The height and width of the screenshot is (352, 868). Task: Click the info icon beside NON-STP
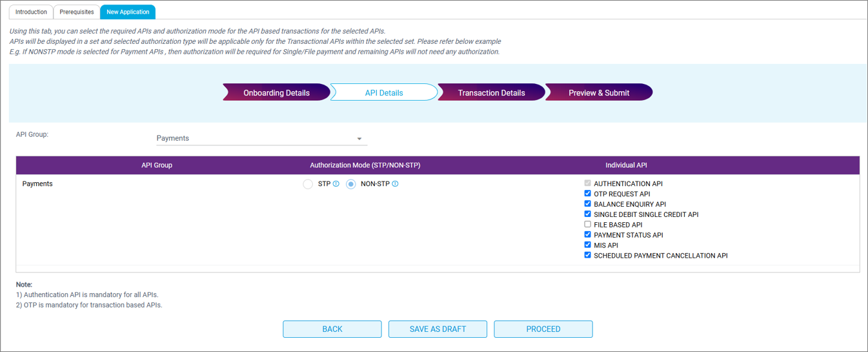click(395, 184)
